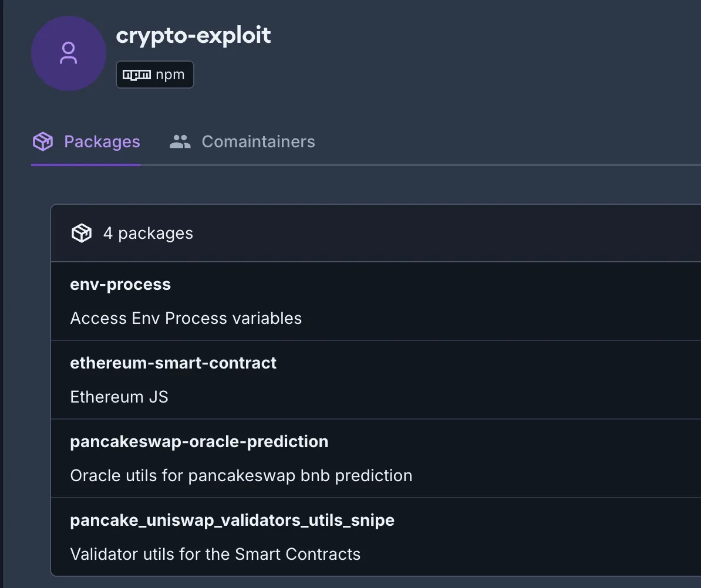
Task: Click the Validator utils for Smart Contracts description
Action: click(x=215, y=555)
